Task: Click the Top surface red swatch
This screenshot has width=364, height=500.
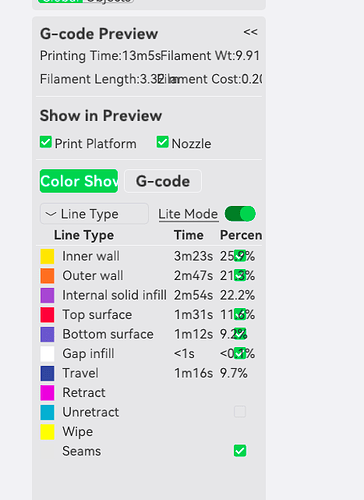Action: click(x=47, y=315)
